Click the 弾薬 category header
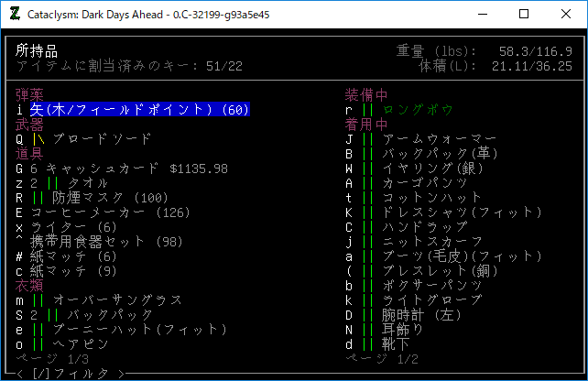This screenshot has width=588, height=381. click(x=29, y=95)
